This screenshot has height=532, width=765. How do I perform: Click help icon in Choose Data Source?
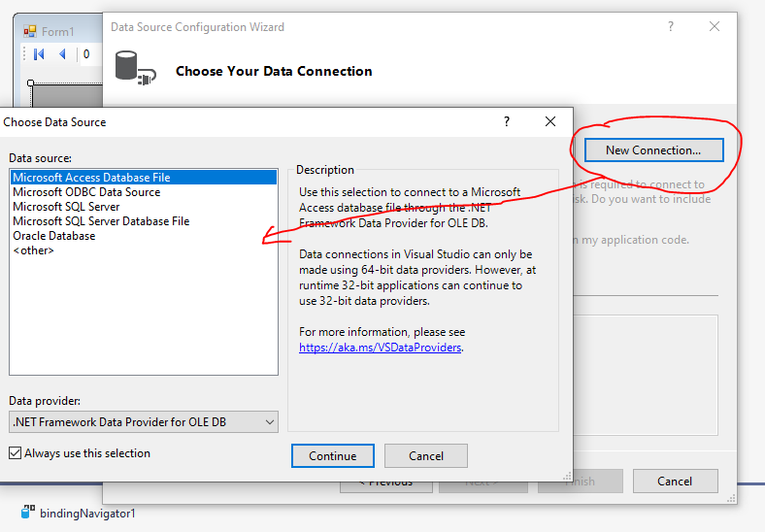pyautogui.click(x=507, y=121)
